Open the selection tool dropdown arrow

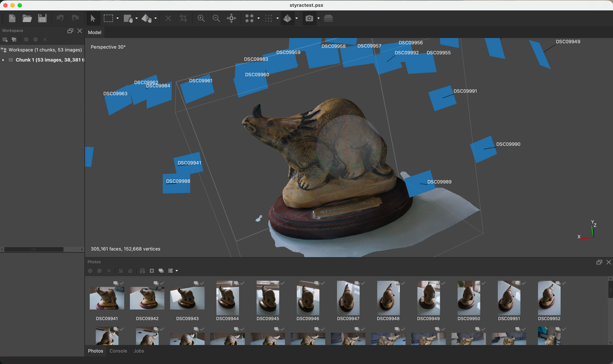(118, 18)
